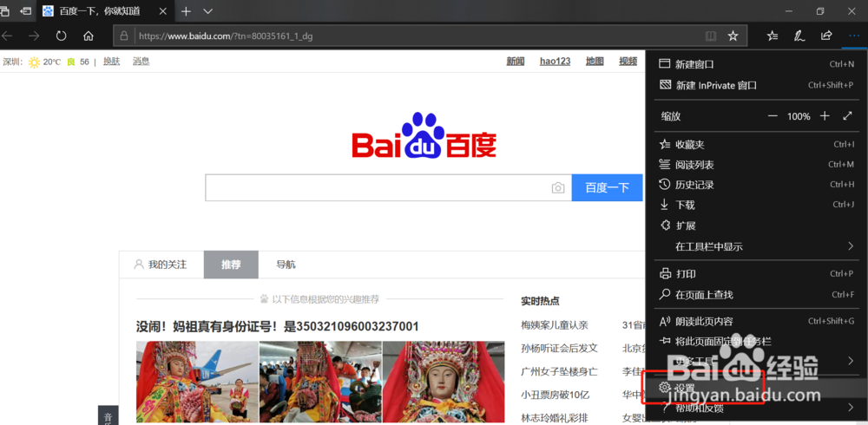
Task: Open 阅读列表 menu item
Action: tap(757, 164)
